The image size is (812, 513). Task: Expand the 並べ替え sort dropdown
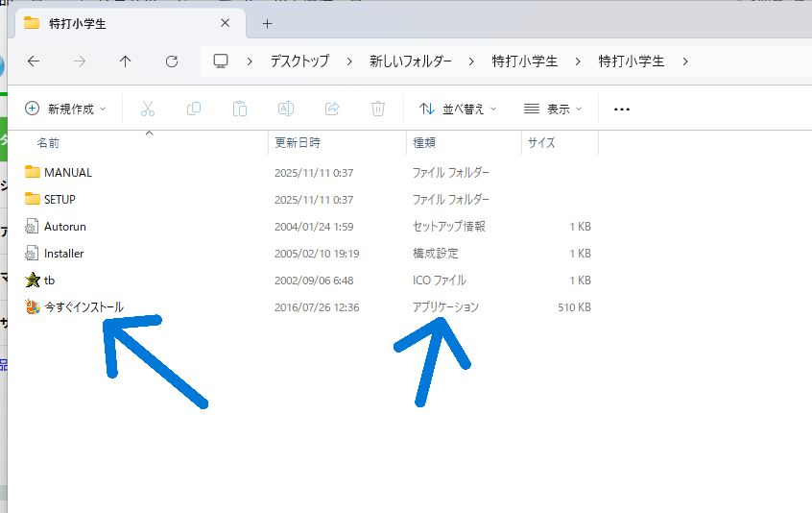(x=459, y=109)
